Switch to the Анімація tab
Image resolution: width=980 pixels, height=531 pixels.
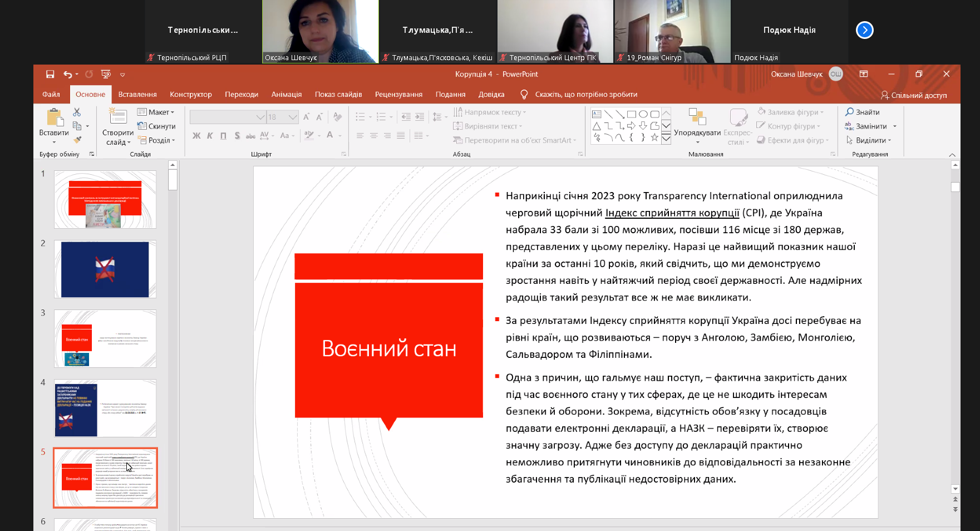pyautogui.click(x=286, y=94)
